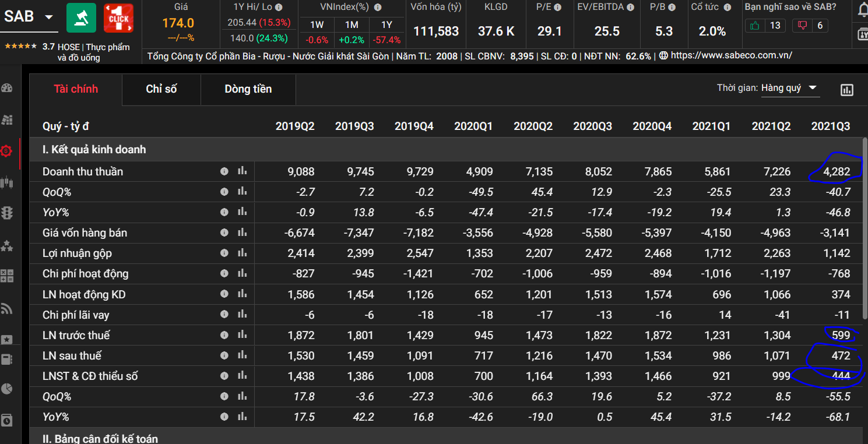This screenshot has height=444, width=868.
Task: Show info for Giá vốn hàng bán
Action: 224,232
